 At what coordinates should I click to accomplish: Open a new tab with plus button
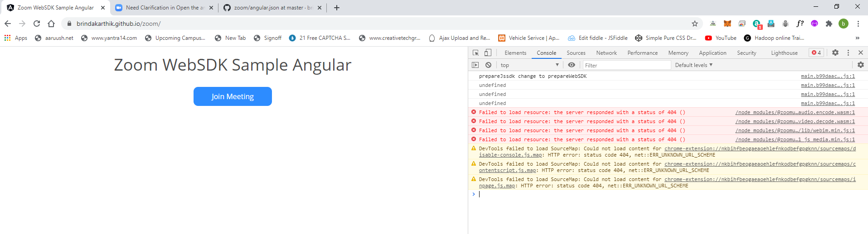336,8
